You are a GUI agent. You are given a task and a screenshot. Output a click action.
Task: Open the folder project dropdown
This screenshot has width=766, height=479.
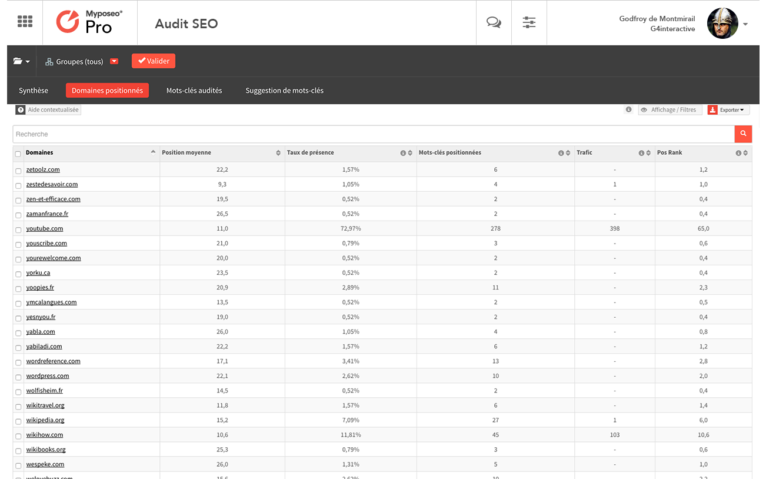click(21, 61)
